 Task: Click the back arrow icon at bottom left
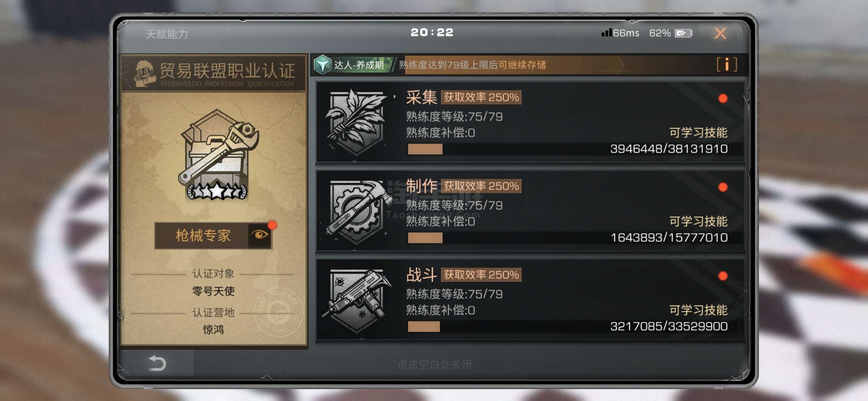pyautogui.click(x=157, y=363)
